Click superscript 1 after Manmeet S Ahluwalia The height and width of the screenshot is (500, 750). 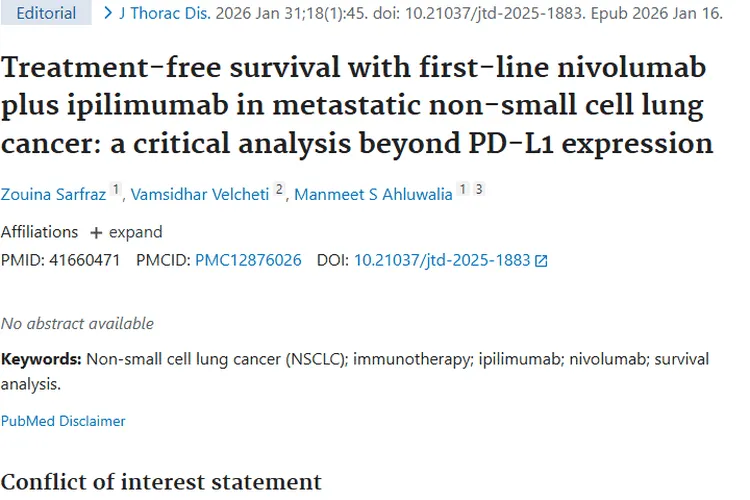(x=462, y=190)
